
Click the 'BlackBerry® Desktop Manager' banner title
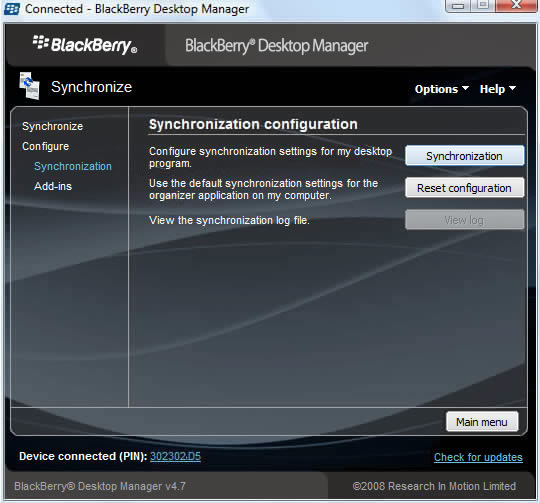277,46
